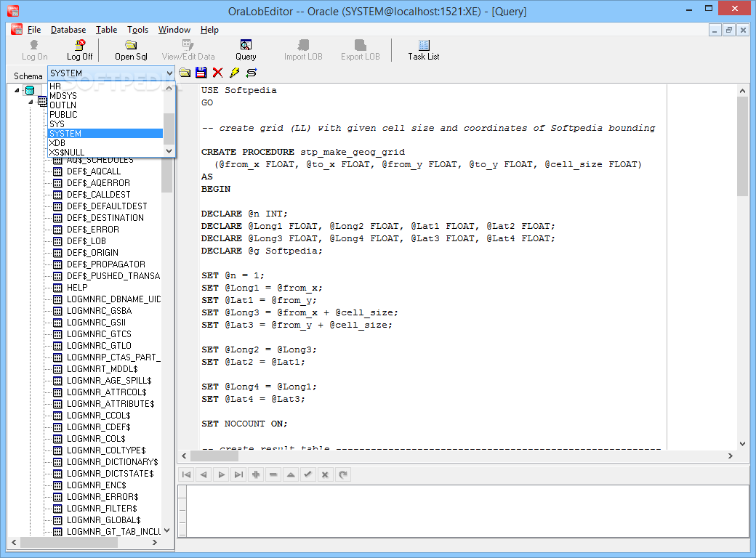Click the Log On toolbar icon
This screenshot has height=558, width=756.
coord(34,50)
